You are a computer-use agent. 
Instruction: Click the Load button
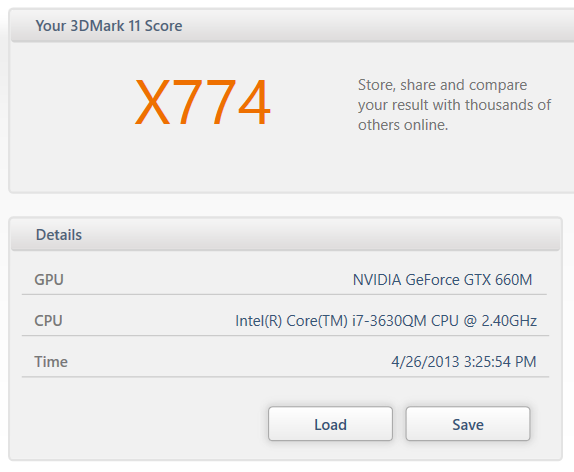click(330, 424)
